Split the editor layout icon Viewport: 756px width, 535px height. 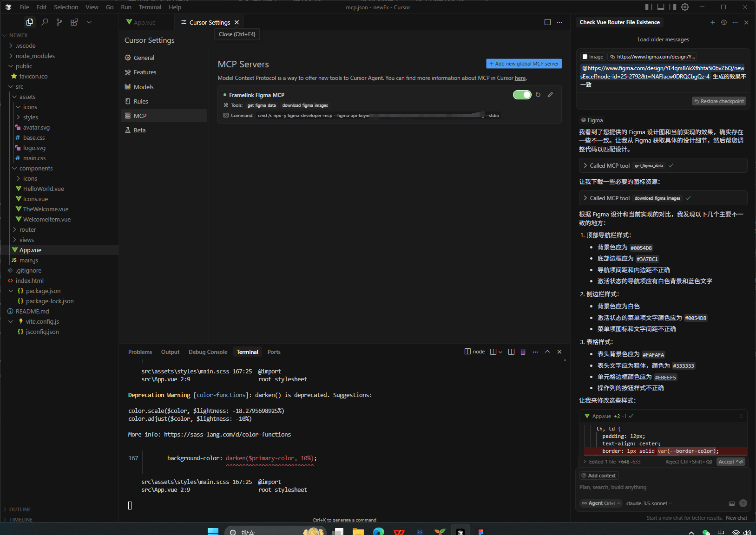pos(547,22)
